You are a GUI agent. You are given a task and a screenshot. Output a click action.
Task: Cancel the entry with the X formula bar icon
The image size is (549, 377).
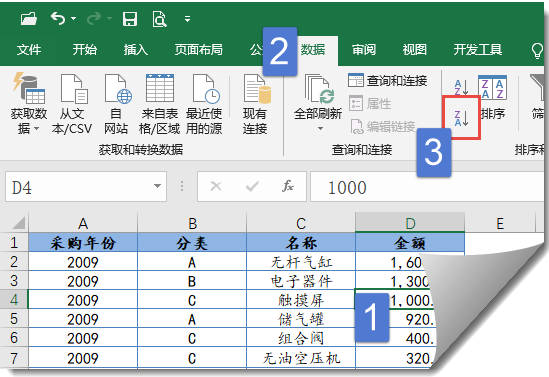pos(216,186)
